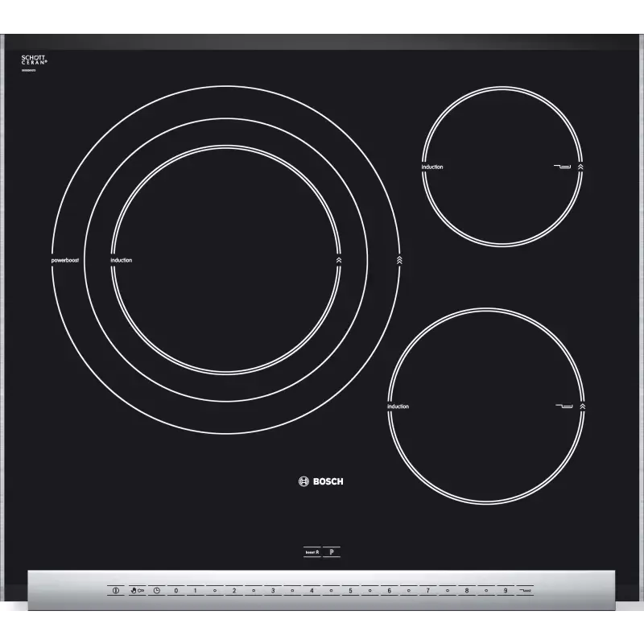Tap the Bosch logo on the hob
644x644 pixels.
tap(321, 481)
